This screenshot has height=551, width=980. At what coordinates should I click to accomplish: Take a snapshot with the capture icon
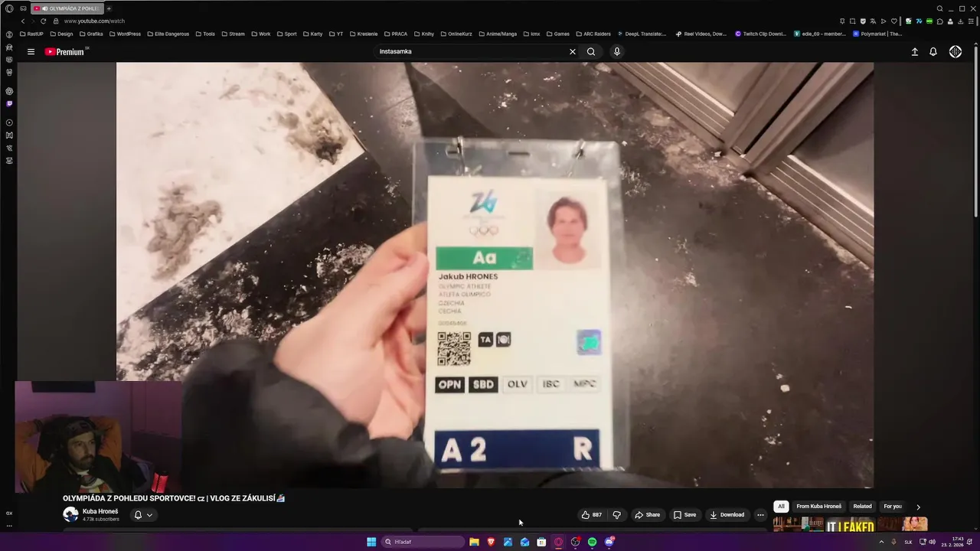pos(852,21)
